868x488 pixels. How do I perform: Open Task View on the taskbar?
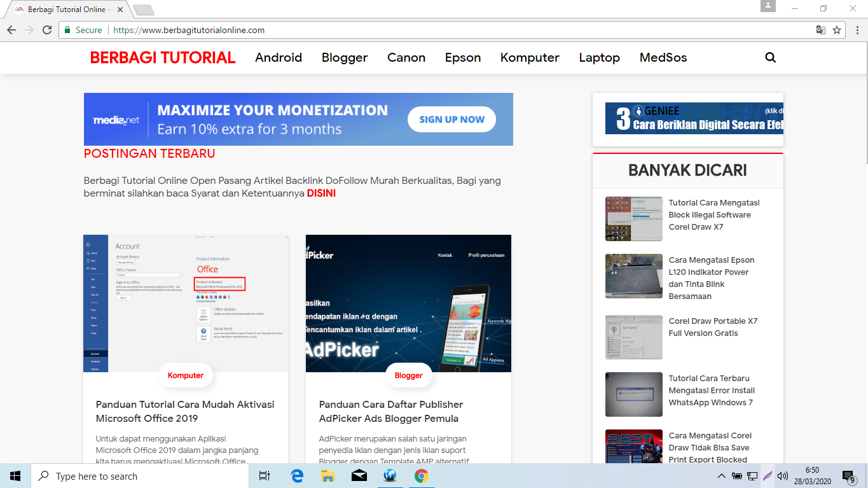265,476
